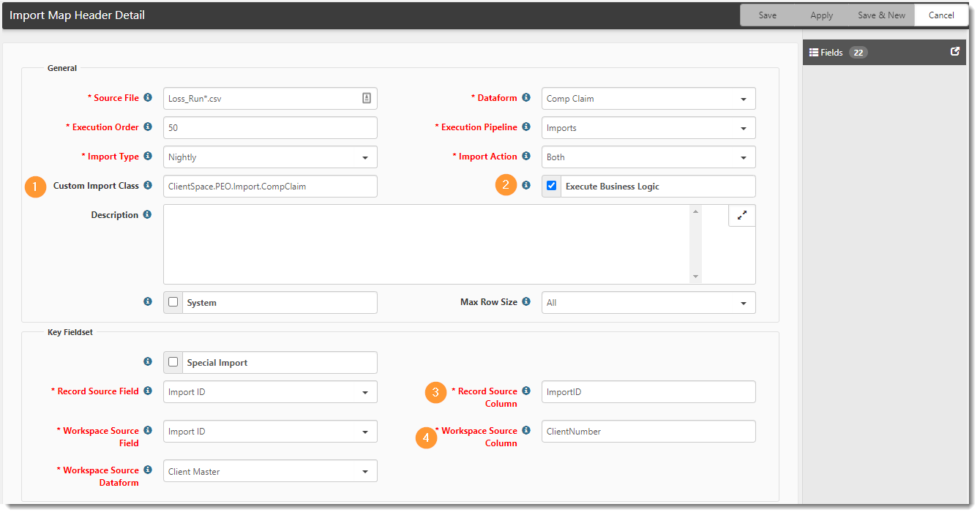Click the info icon left of Special Import

click(x=148, y=361)
